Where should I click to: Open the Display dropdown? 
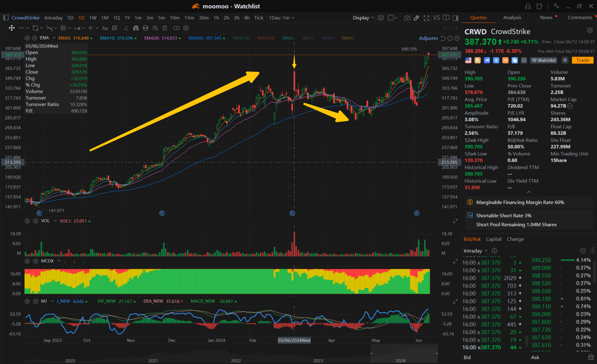[x=363, y=18]
